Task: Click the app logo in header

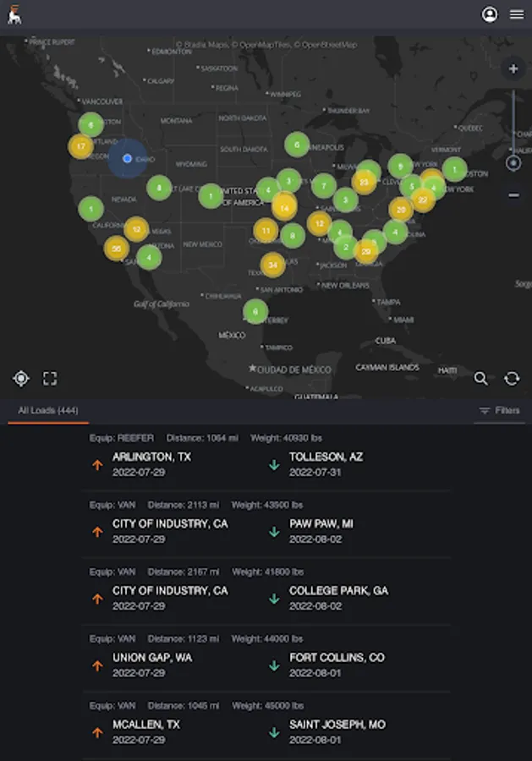Action: (14, 14)
